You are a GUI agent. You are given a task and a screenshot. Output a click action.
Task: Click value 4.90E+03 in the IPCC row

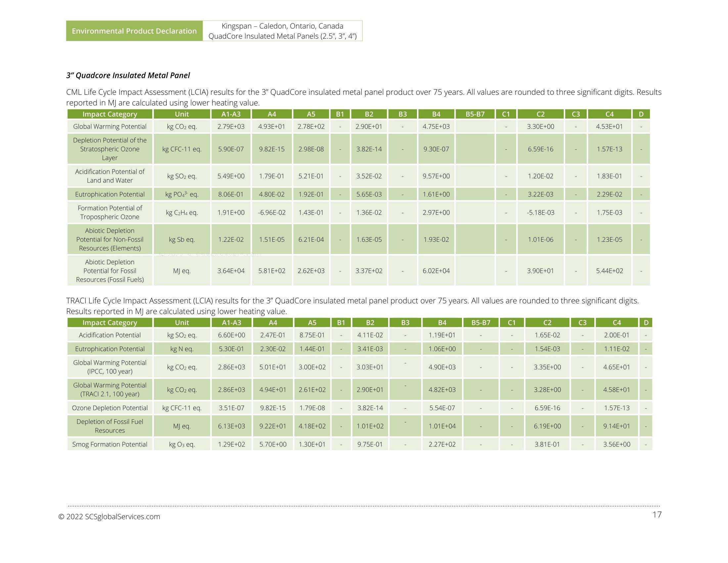pyautogui.click(x=442, y=367)
